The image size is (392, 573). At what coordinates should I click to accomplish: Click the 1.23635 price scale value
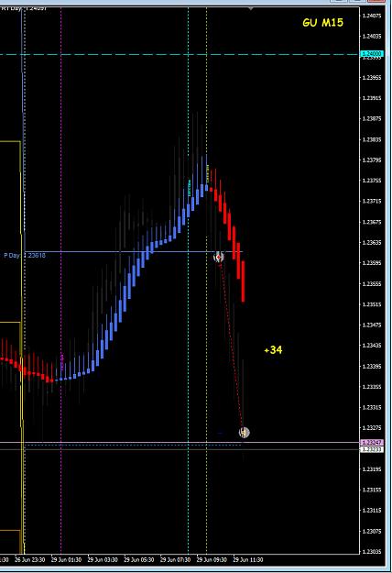[372, 242]
